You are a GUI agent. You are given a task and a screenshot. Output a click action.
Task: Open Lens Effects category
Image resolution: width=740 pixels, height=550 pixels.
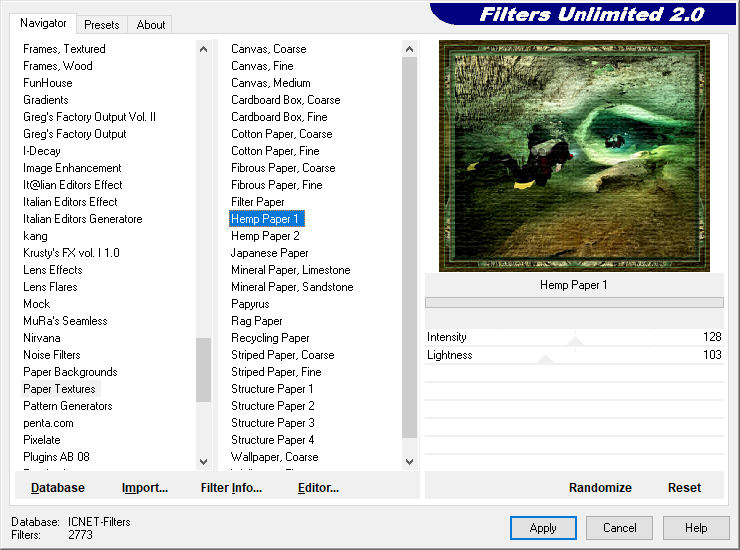pyautogui.click(x=53, y=270)
